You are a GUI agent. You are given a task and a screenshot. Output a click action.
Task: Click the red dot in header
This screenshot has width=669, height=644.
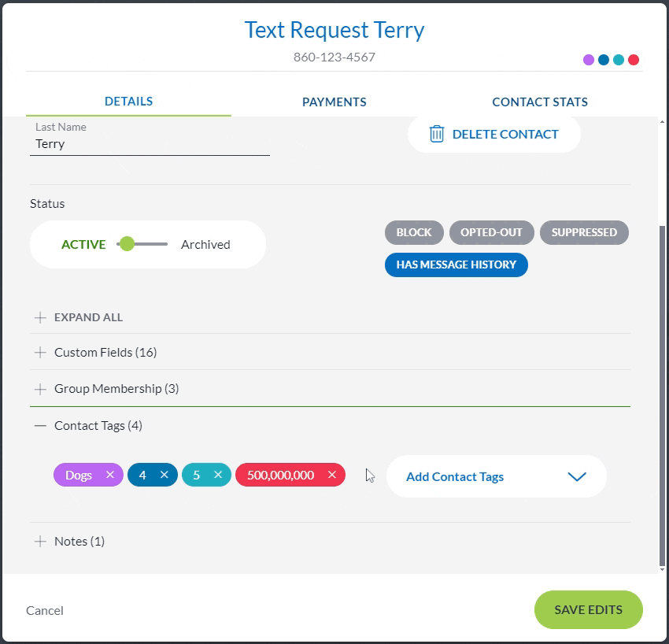pos(634,60)
